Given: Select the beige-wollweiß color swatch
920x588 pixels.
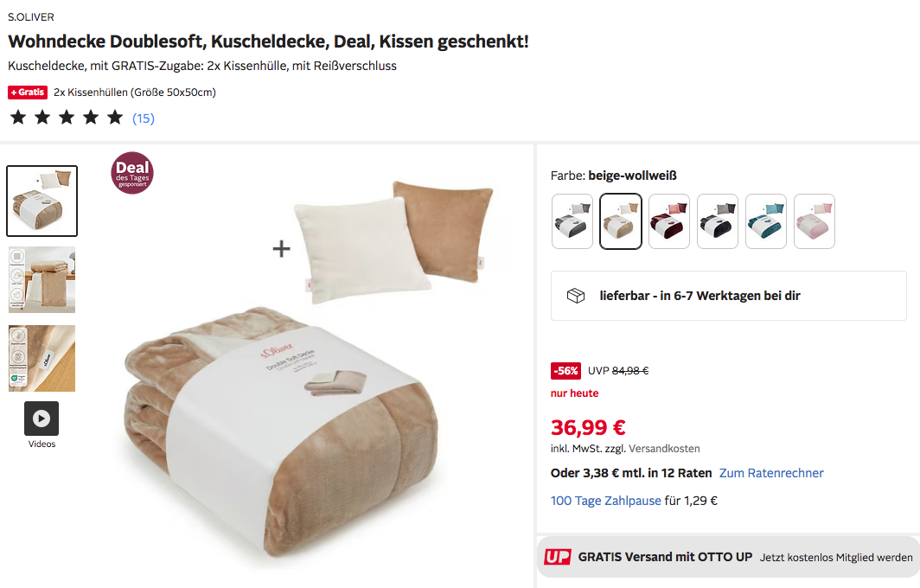Looking at the screenshot, I should 621,221.
